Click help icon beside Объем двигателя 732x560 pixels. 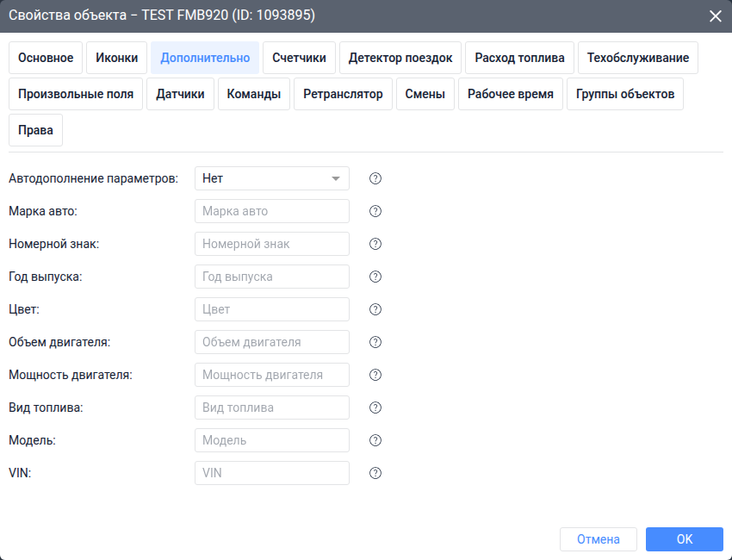click(375, 342)
